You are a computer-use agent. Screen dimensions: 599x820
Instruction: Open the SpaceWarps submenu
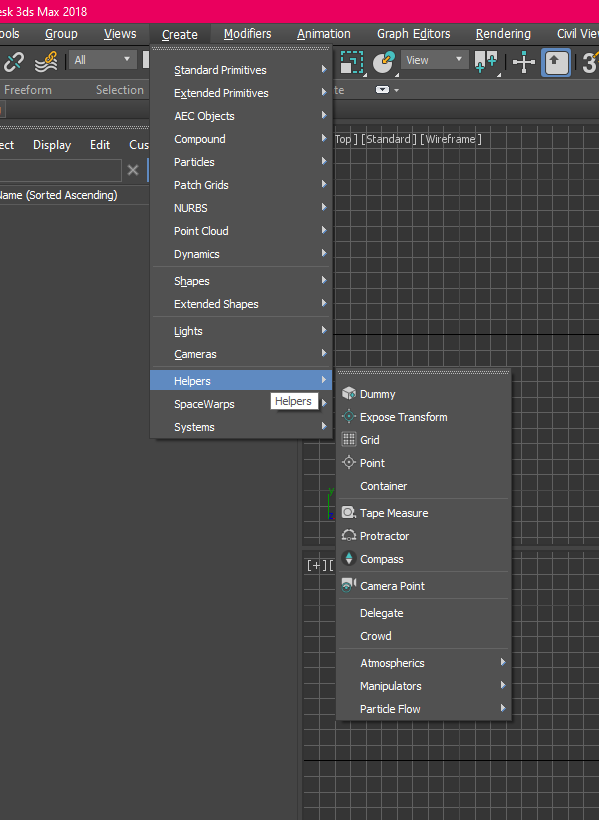click(x=241, y=404)
